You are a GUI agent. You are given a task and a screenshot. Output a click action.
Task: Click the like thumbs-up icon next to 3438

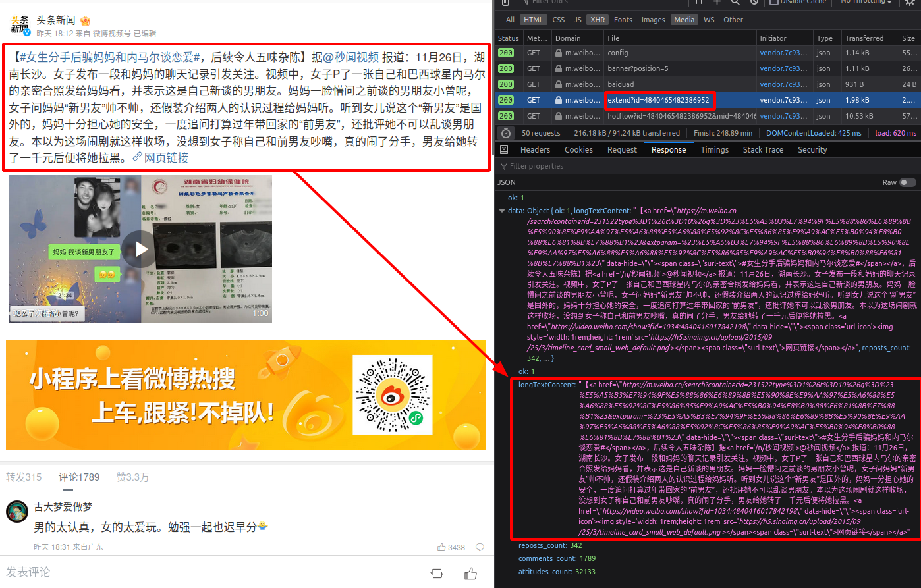click(441, 547)
